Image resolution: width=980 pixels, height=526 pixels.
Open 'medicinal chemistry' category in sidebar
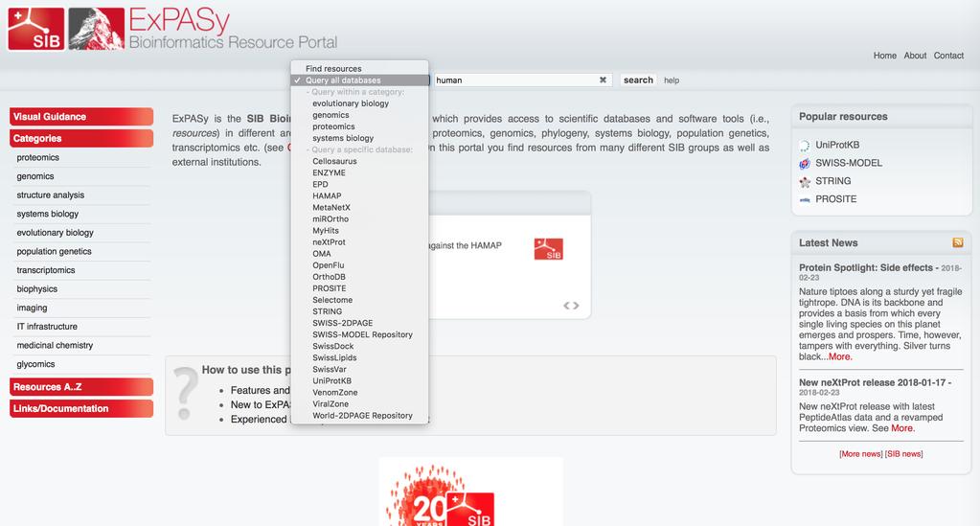point(55,345)
